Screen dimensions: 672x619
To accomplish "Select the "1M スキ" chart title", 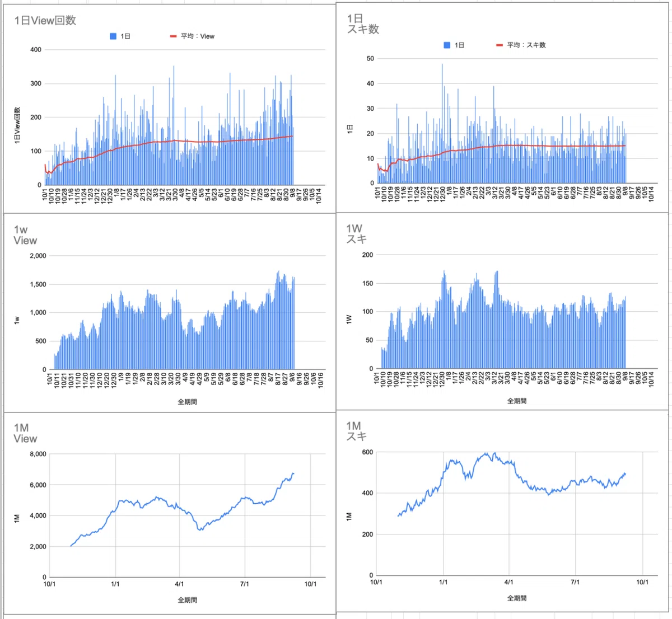I will (356, 431).
